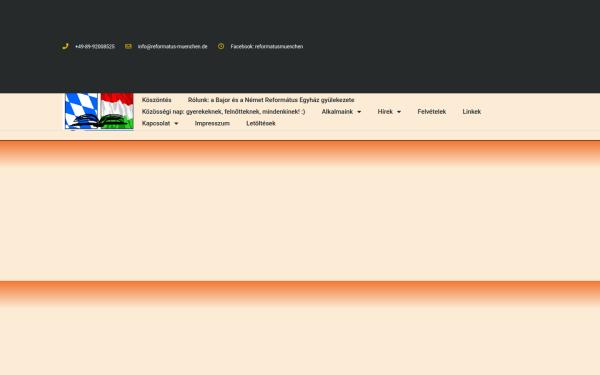Open the Hírek menu item
The height and width of the screenshot is (375, 600).
click(x=385, y=112)
